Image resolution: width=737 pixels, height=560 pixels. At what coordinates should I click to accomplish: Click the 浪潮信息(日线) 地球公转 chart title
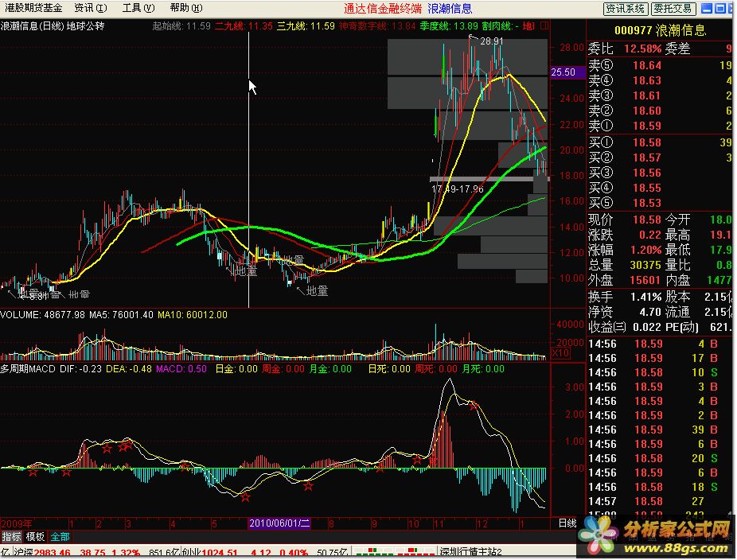click(53, 25)
